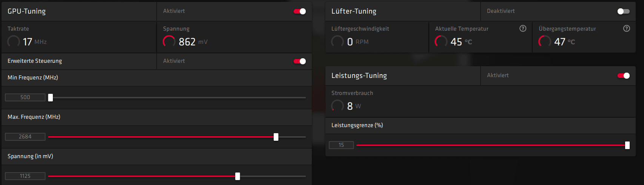644x185 pixels.
Task: Click the Min Frequenz slider handle
Action: coord(51,98)
